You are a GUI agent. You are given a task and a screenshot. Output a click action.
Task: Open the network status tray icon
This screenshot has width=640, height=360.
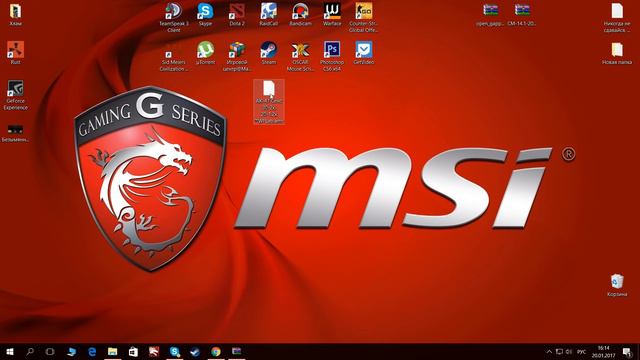click(559, 351)
